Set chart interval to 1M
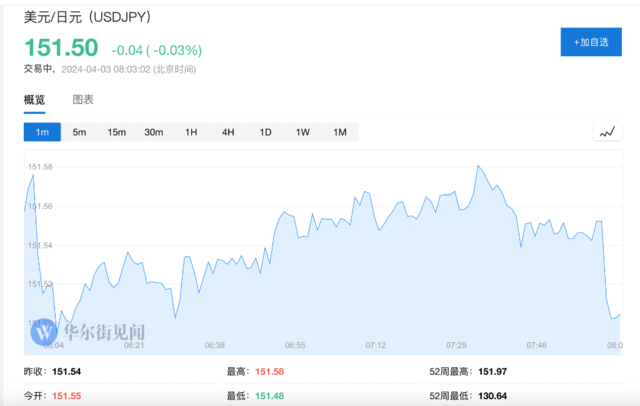 [x=339, y=132]
